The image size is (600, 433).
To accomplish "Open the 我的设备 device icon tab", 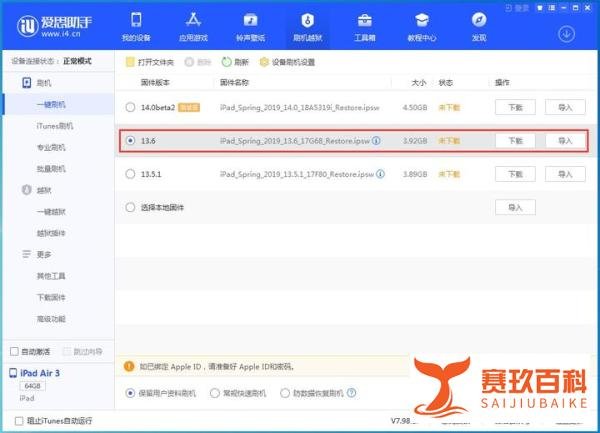I will 136,26.
